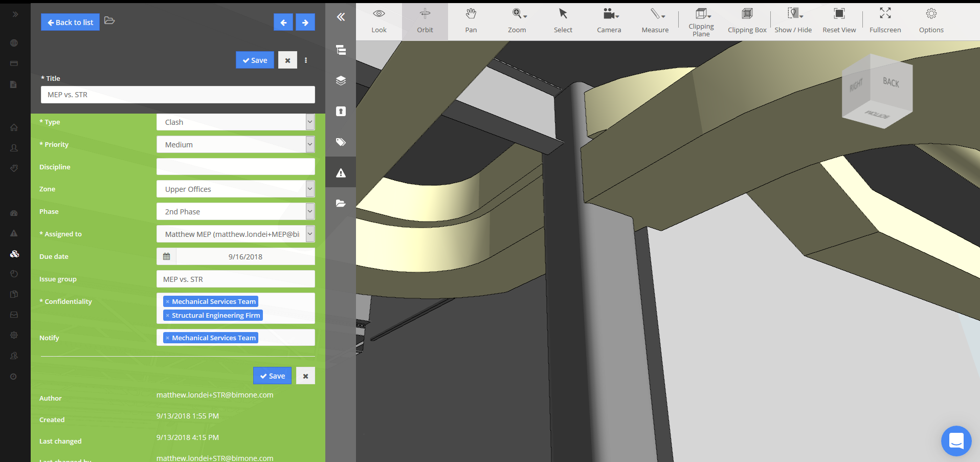The width and height of the screenshot is (980, 462).
Task: Open the issues warning triangle panel
Action: point(341,172)
